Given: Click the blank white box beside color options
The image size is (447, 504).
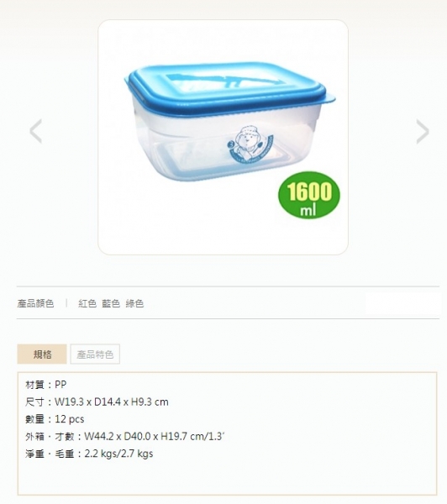Looking at the screenshot, I should [x=403, y=303].
